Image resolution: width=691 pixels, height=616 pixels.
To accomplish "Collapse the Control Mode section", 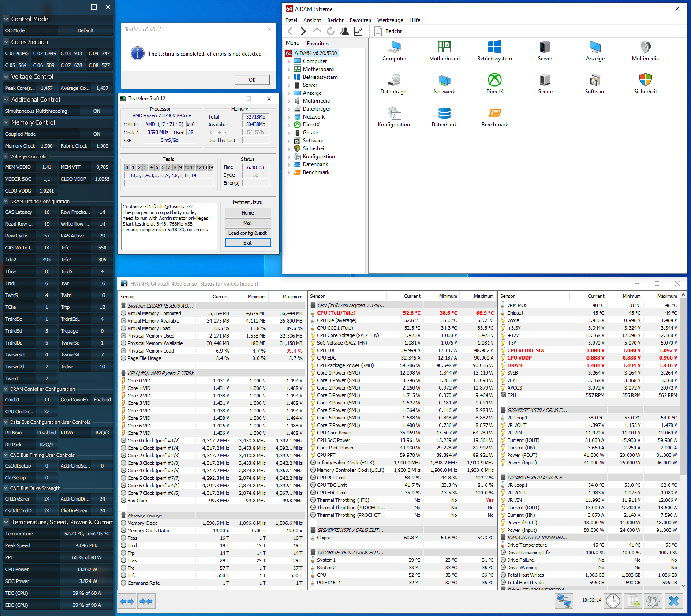I will (x=6, y=19).
